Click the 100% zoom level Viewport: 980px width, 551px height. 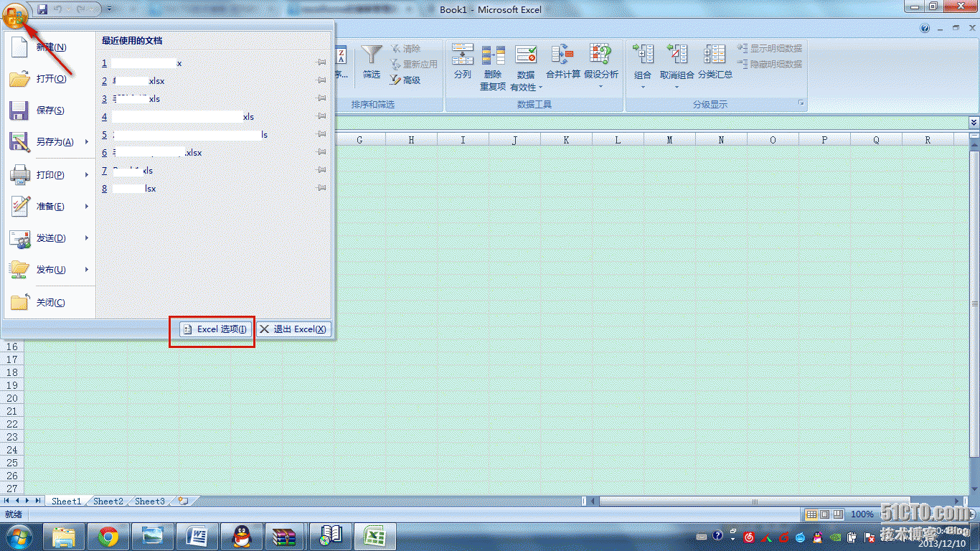(862, 514)
